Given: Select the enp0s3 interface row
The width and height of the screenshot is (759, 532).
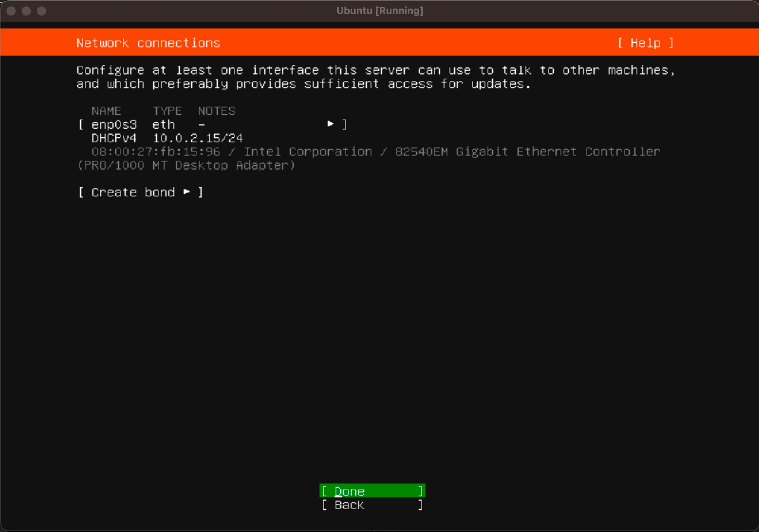Looking at the screenshot, I should click(114, 125).
